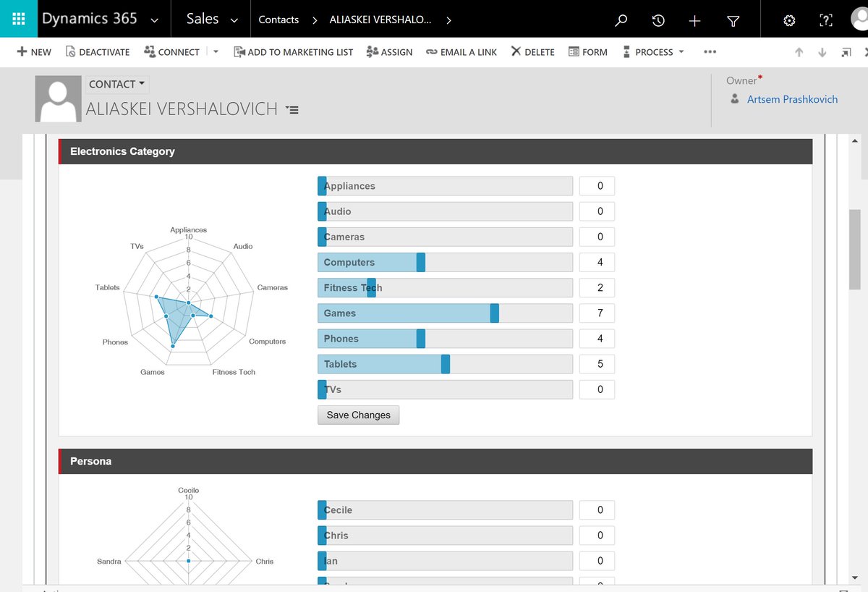The width and height of the screenshot is (868, 592).
Task: Click EMAIL A LINK command
Action: point(461,52)
